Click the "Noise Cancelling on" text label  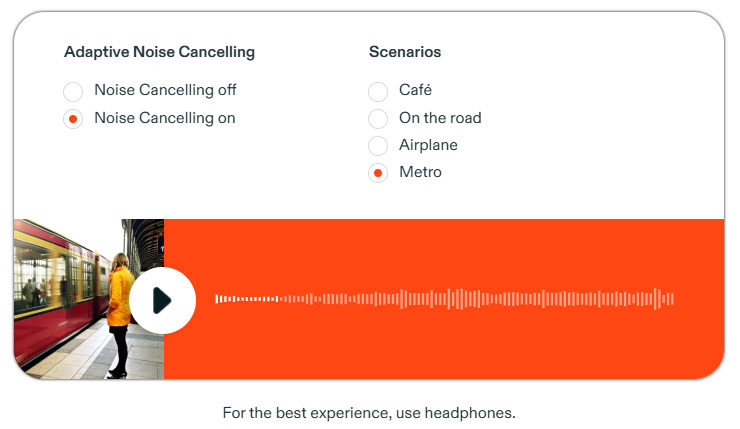point(165,118)
